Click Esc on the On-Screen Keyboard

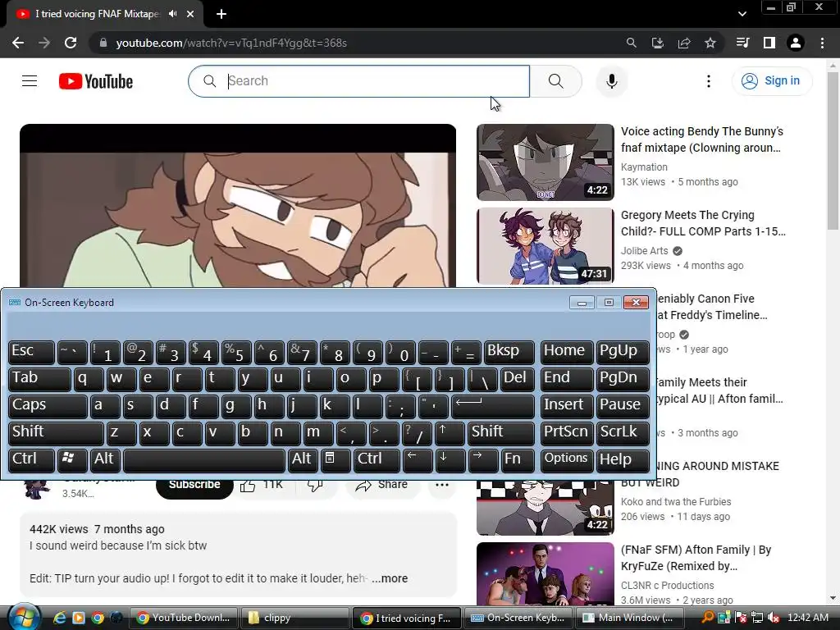pyautogui.click(x=32, y=352)
